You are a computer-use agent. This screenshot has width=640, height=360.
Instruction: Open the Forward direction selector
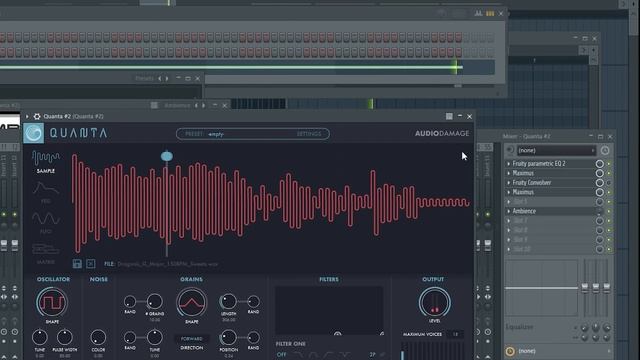tap(191, 339)
